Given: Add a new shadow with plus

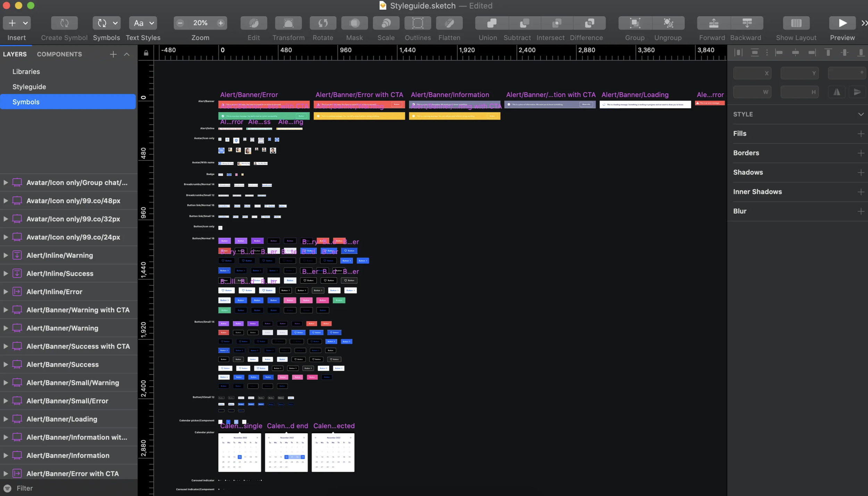Looking at the screenshot, I should click(x=860, y=173).
